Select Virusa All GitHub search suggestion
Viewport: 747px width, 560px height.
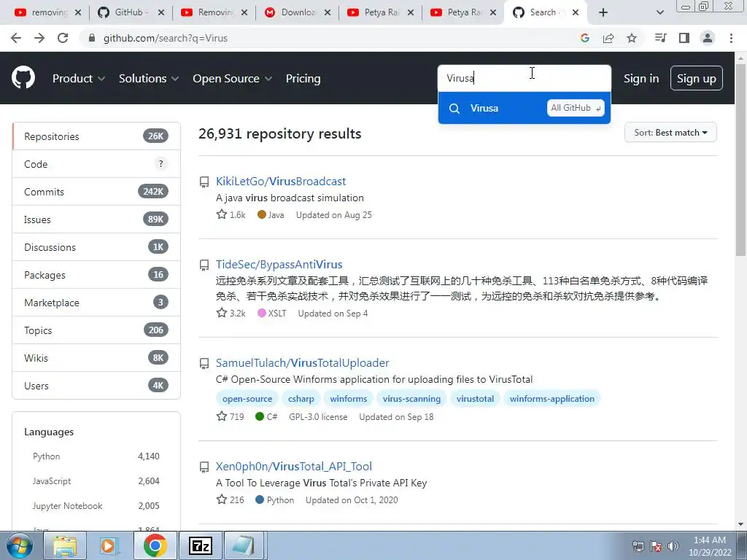(x=524, y=108)
